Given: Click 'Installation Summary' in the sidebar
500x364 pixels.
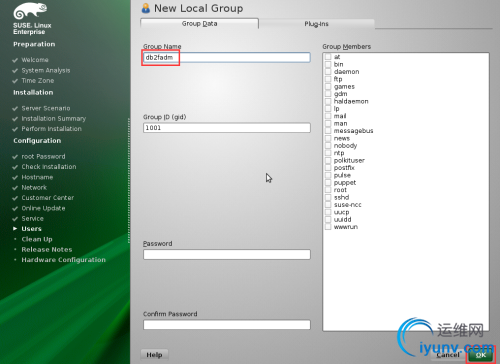Looking at the screenshot, I should coord(54,119).
